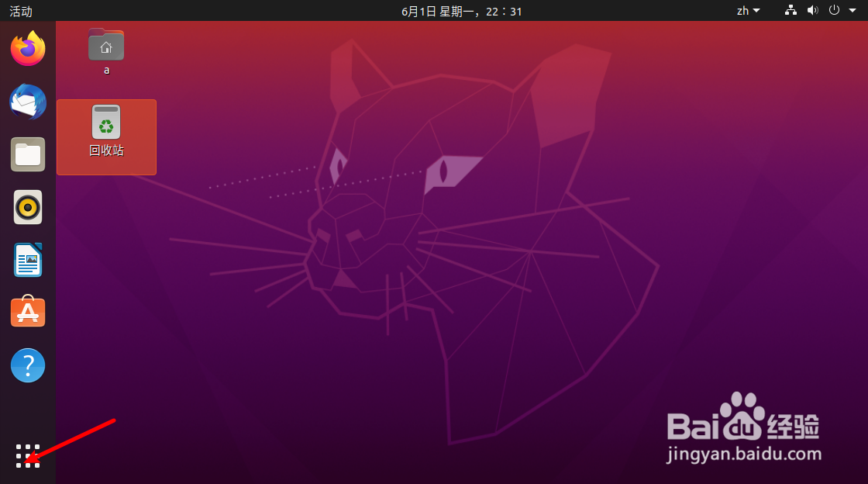Show Applications grid button in dock
This screenshot has width=868, height=484.
[28, 456]
